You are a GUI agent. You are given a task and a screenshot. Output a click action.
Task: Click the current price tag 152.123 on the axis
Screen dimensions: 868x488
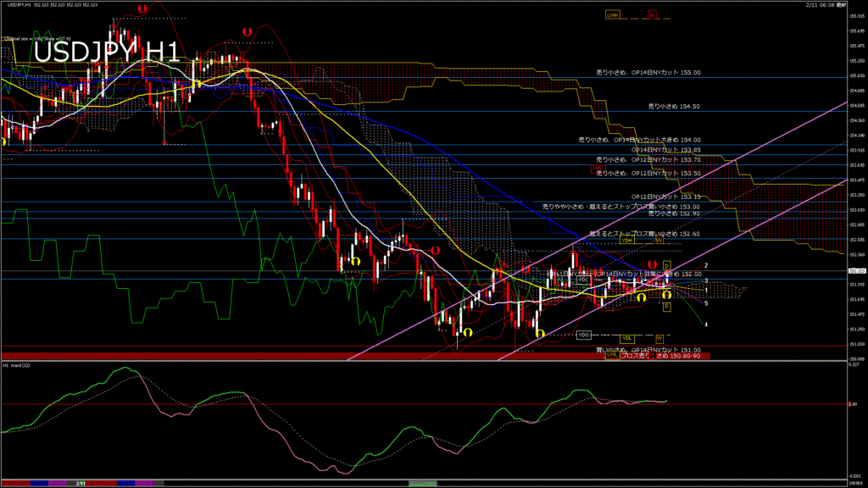click(x=856, y=271)
